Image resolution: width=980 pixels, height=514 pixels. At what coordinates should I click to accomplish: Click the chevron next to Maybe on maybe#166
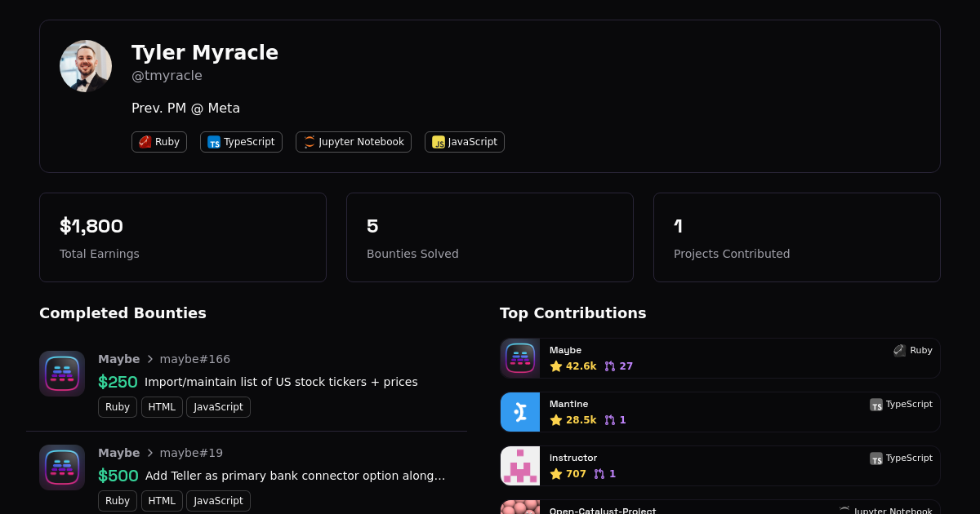[x=150, y=359]
